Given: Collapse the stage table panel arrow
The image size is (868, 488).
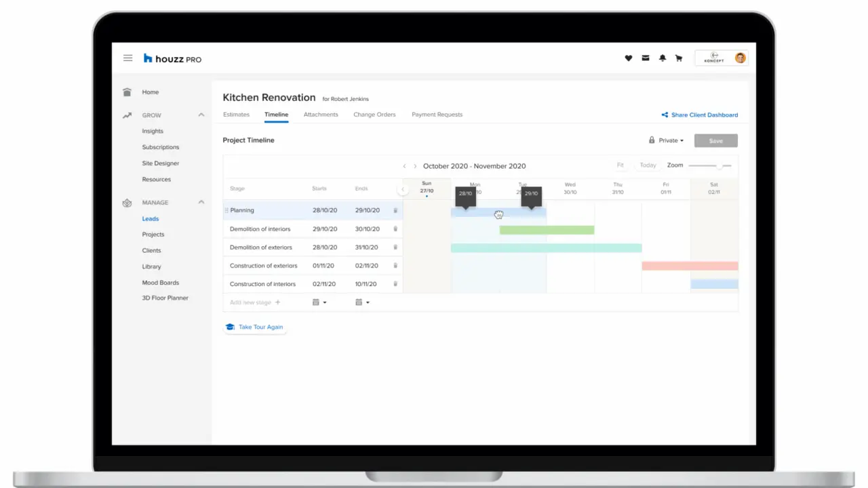Looking at the screenshot, I should tap(403, 190).
